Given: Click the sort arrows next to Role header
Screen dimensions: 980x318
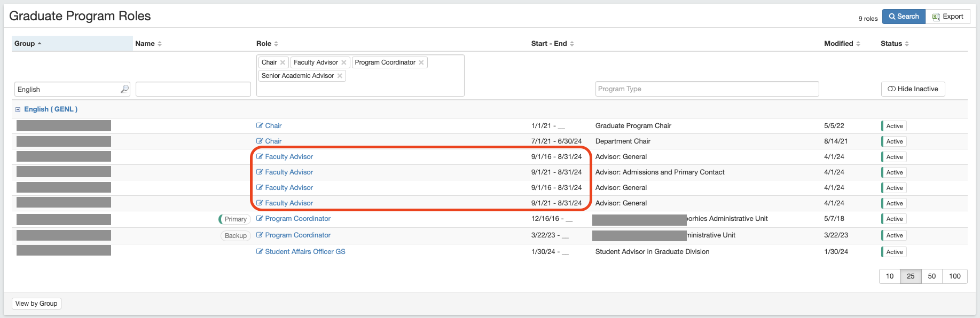Looking at the screenshot, I should point(276,44).
